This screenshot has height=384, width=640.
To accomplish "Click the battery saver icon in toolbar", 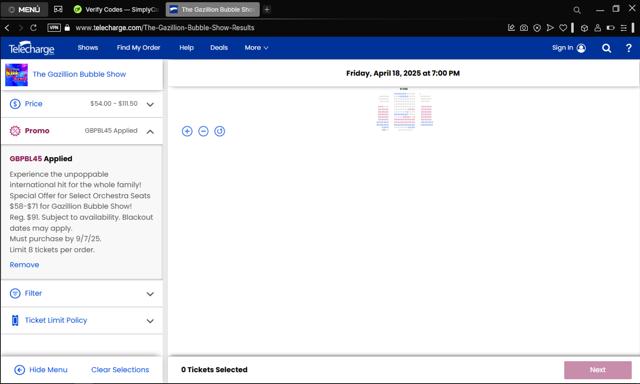I will click(610, 28).
